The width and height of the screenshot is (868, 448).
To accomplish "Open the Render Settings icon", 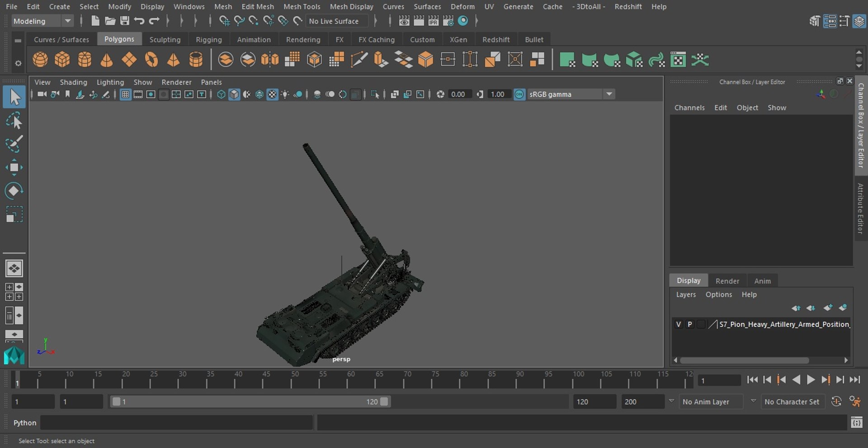I will pos(448,21).
